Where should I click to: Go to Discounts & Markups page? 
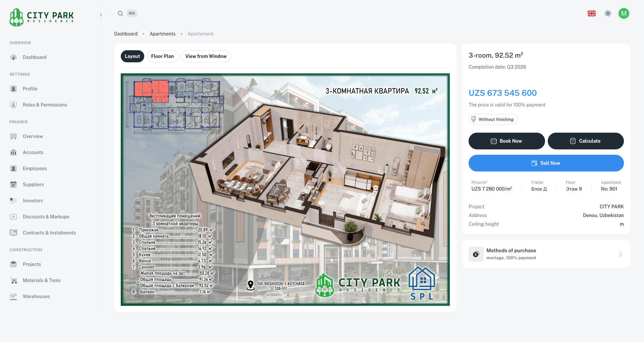point(46,217)
